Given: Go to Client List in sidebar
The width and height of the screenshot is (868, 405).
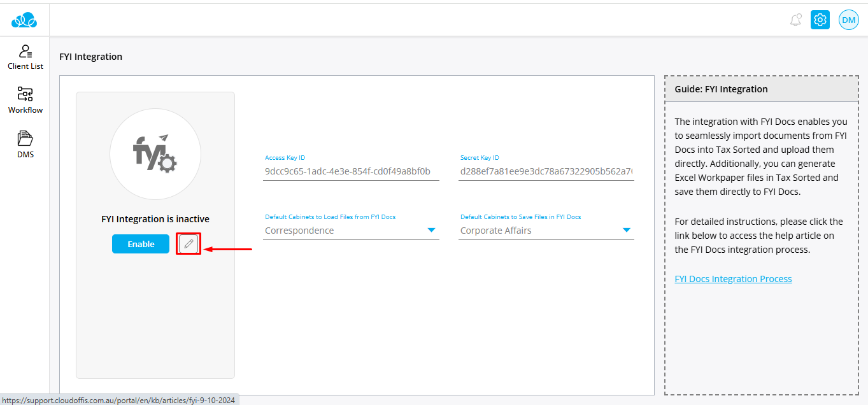Looking at the screenshot, I should 25,57.
